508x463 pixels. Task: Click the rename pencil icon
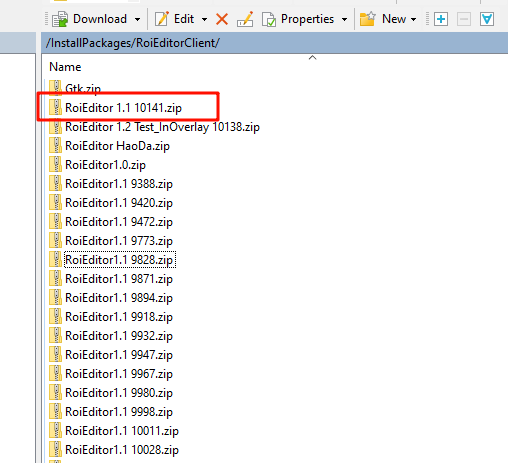click(245, 19)
